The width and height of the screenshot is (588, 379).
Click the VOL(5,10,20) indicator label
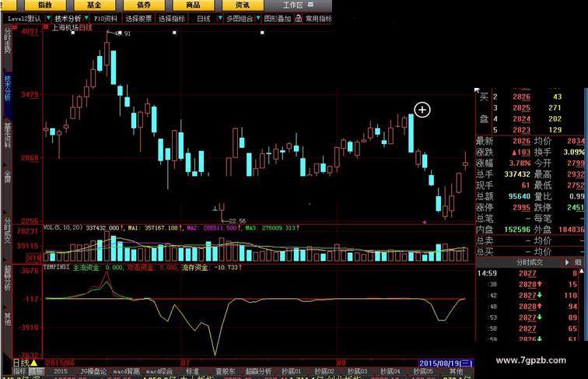click(63, 227)
